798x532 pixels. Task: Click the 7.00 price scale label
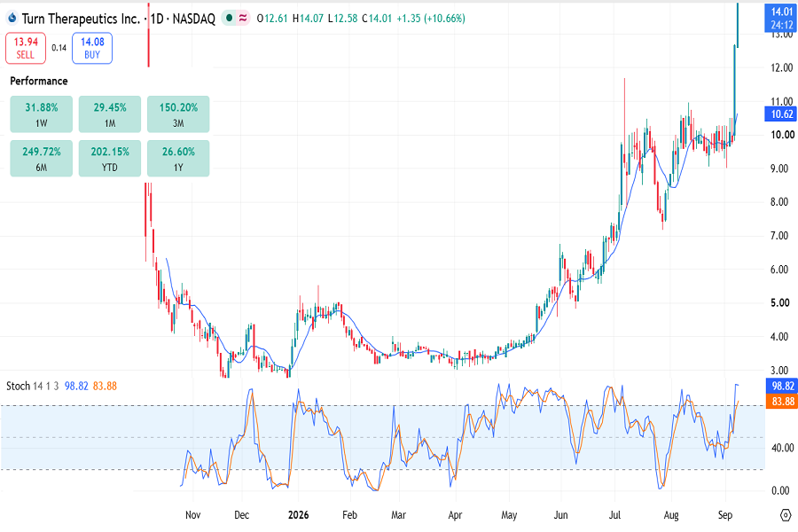pyautogui.click(x=779, y=235)
